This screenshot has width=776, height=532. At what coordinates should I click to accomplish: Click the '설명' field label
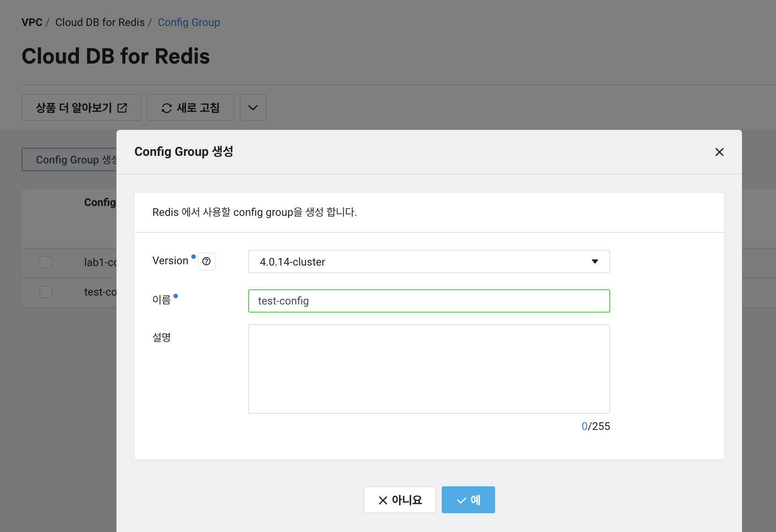point(161,337)
